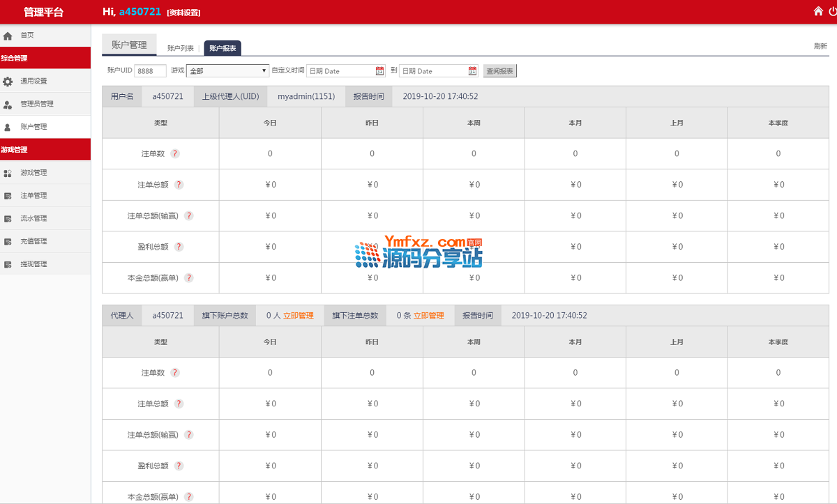Click 立即管理 link after 0 人
This screenshot has height=504, width=837.
299,315
